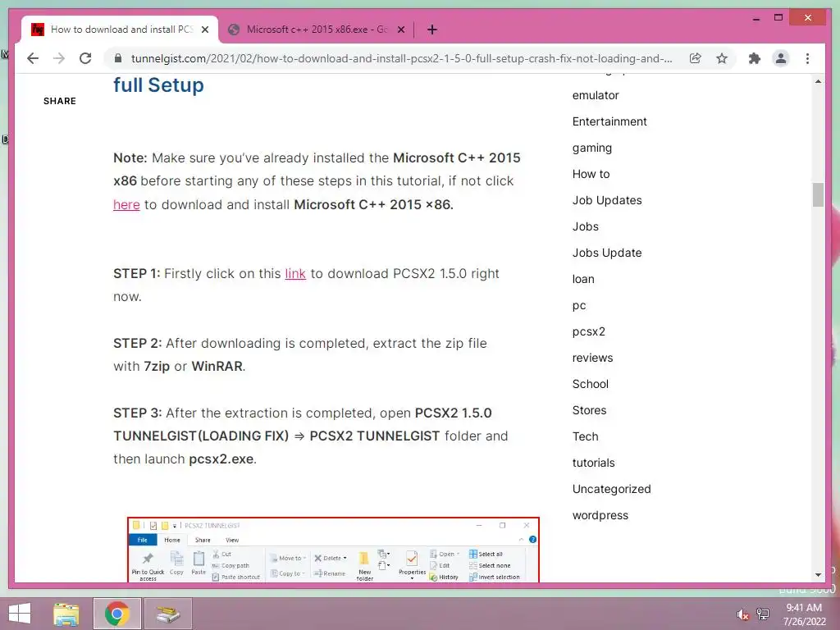Click the scrollbar down arrow
This screenshot has height=630, width=840.
pyautogui.click(x=818, y=575)
